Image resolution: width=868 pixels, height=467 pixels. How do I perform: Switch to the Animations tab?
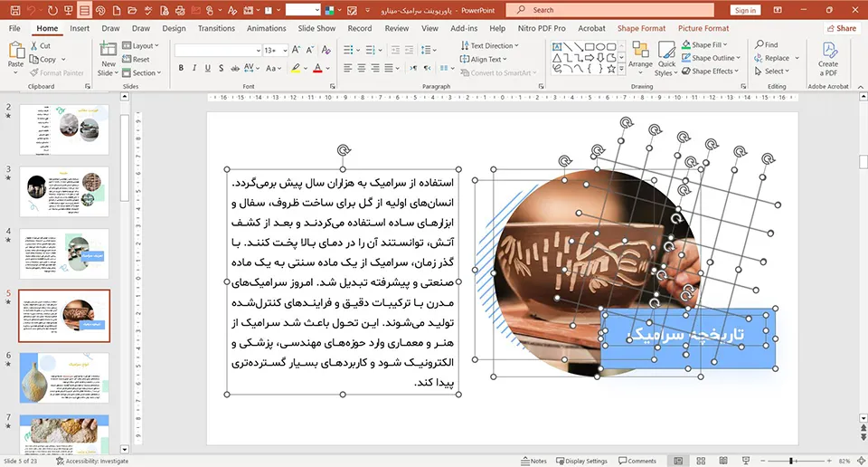pos(266,28)
